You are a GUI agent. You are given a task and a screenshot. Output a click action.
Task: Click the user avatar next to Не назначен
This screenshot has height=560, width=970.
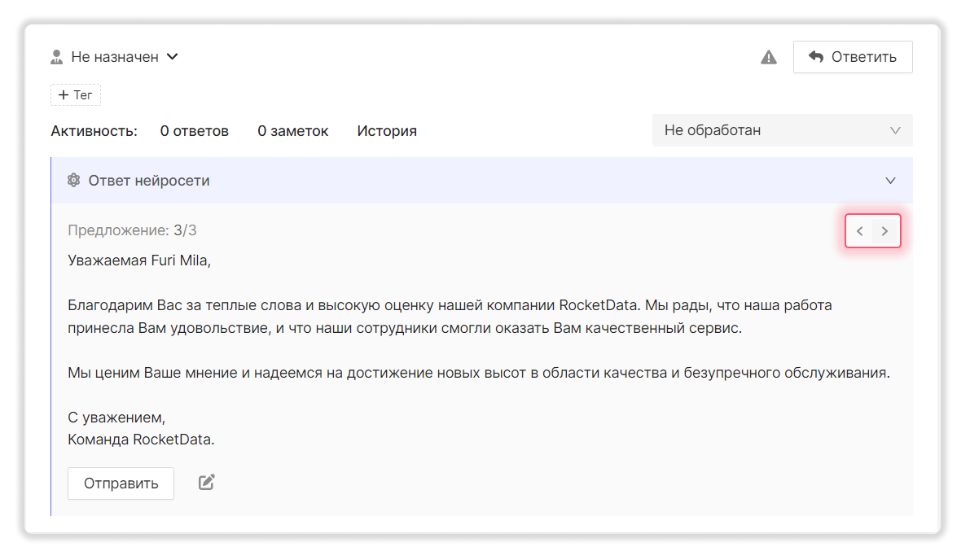pyautogui.click(x=56, y=56)
